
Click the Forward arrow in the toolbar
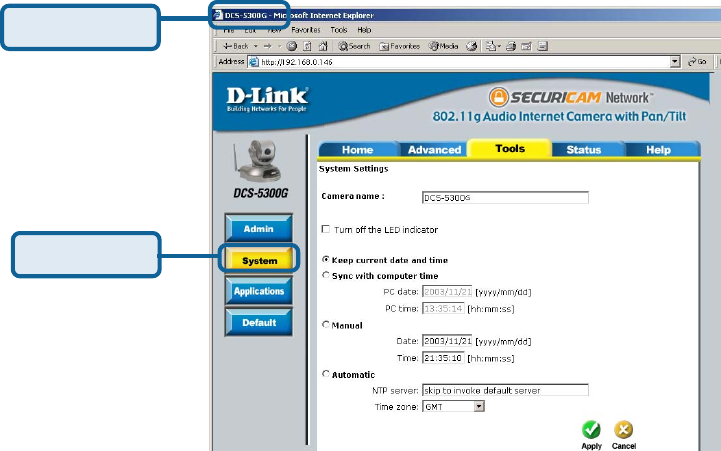coord(268,46)
